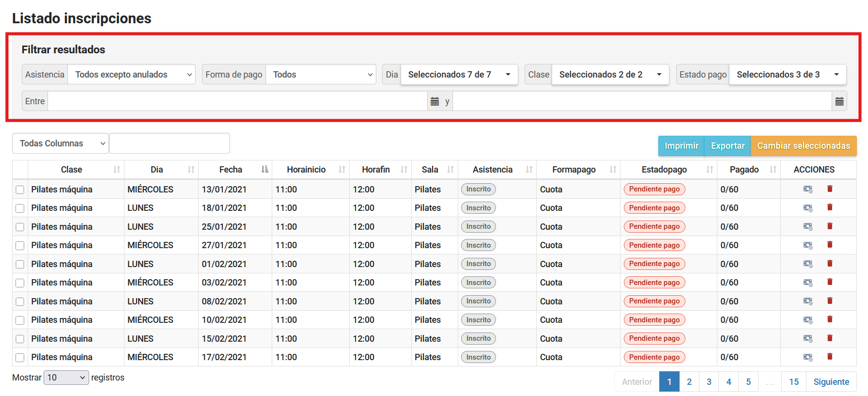This screenshot has height=396, width=868.
Task: Go to page 3 of results
Action: point(709,382)
